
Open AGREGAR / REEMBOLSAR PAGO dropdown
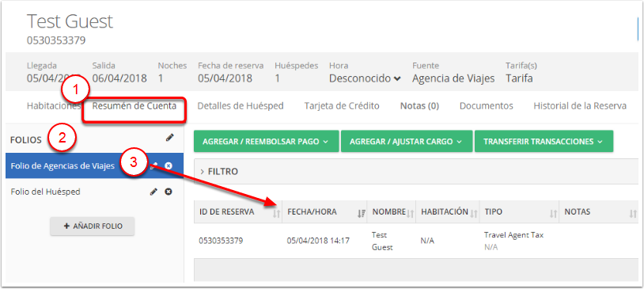coord(266,142)
